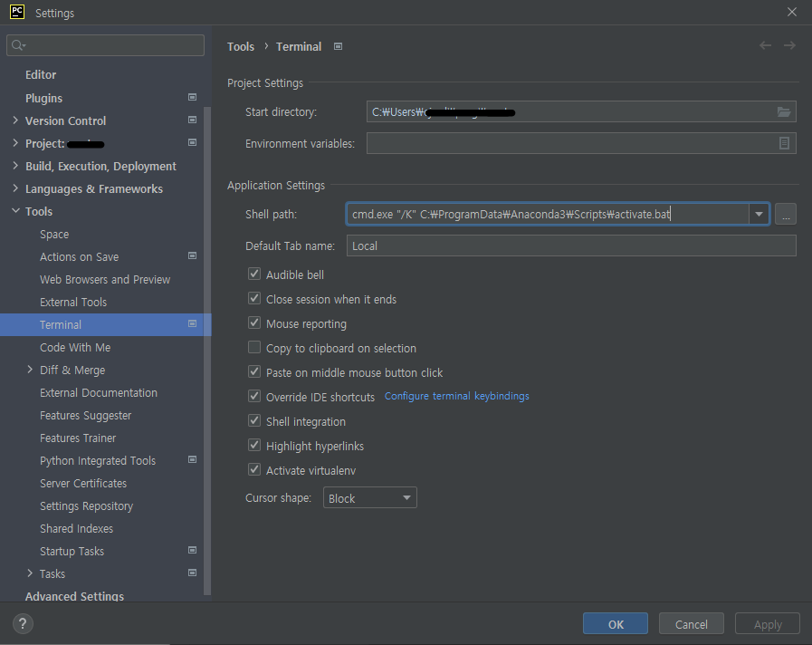Image resolution: width=812 pixels, height=645 pixels.
Task: Click the project-level icon next to Terminal breadcrumb
Action: tap(339, 46)
